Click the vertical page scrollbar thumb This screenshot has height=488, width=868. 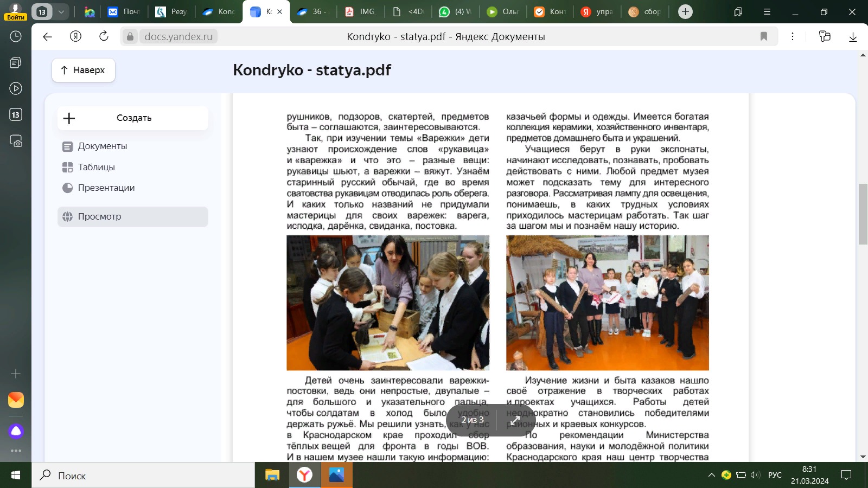(x=863, y=214)
